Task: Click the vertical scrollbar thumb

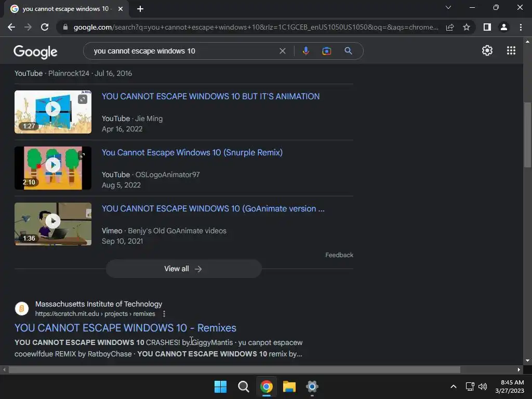Action: pyautogui.click(x=527, y=135)
